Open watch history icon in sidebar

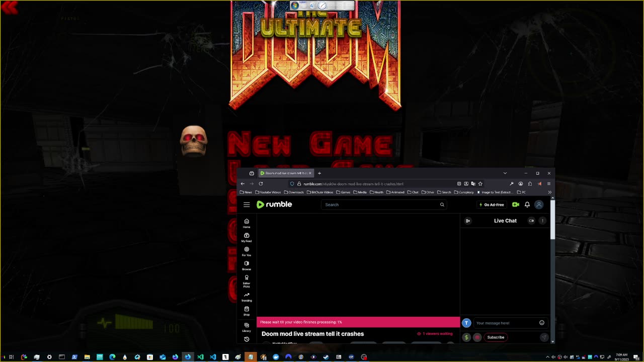coord(247,339)
